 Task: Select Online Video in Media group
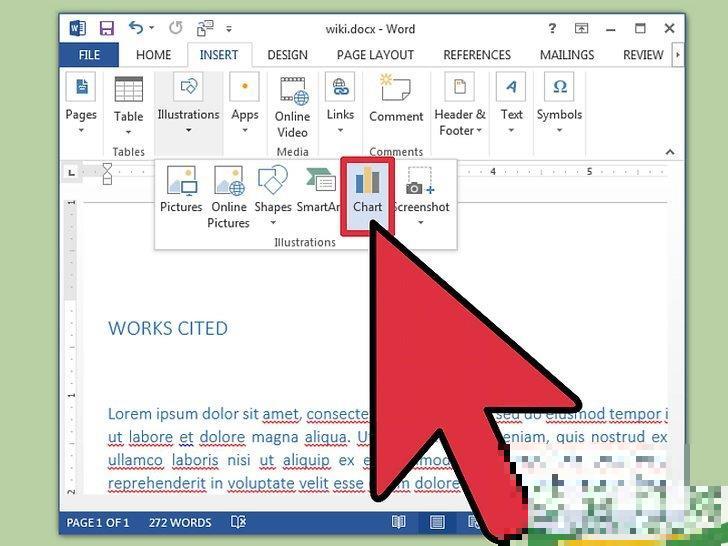[x=292, y=108]
